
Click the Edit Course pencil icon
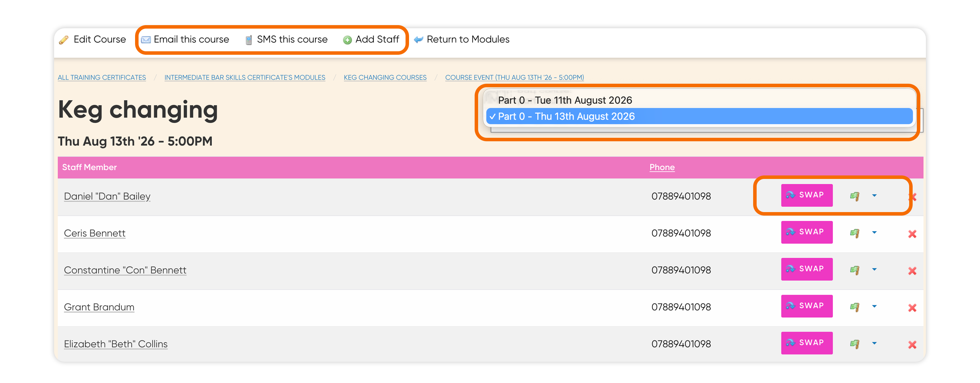tap(64, 39)
